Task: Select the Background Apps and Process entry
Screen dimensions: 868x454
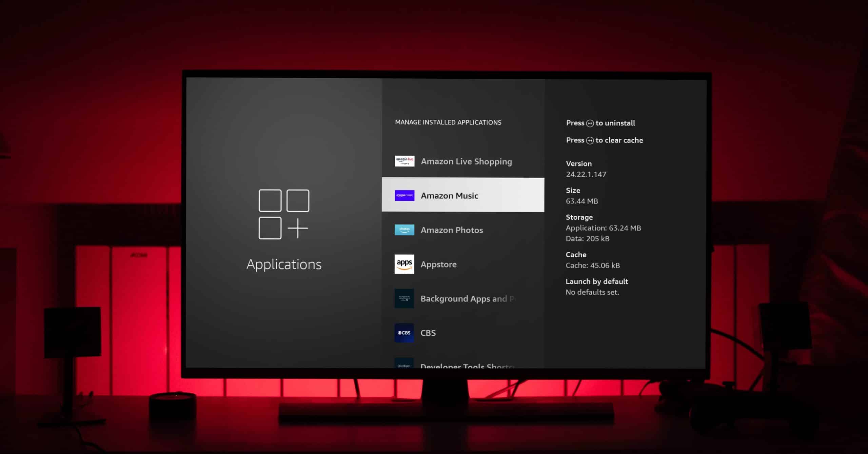Action: coord(463,298)
